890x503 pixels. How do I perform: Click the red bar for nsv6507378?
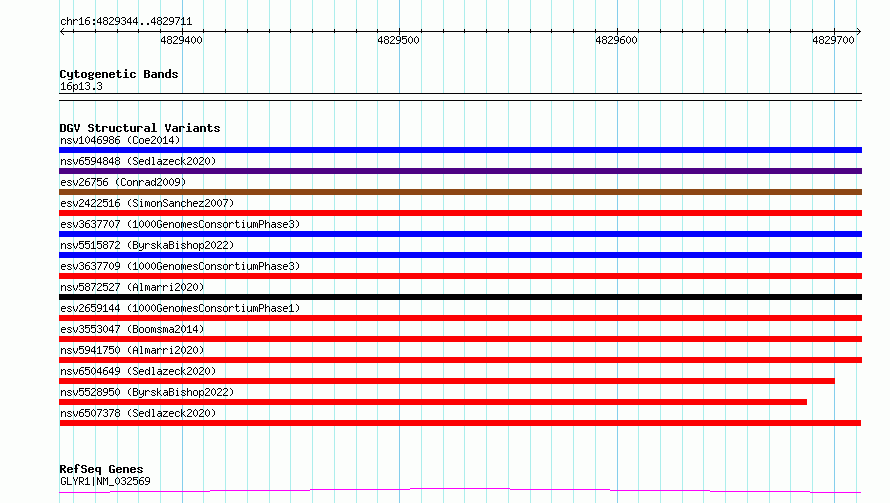pos(460,423)
